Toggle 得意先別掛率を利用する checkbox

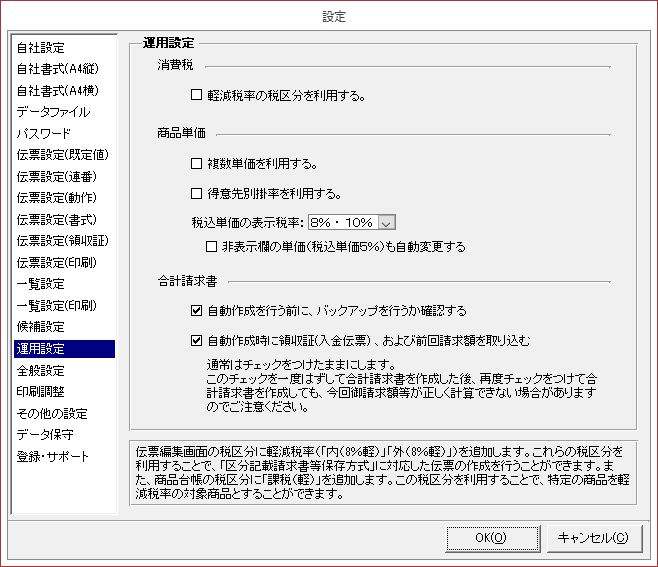[x=196, y=193]
